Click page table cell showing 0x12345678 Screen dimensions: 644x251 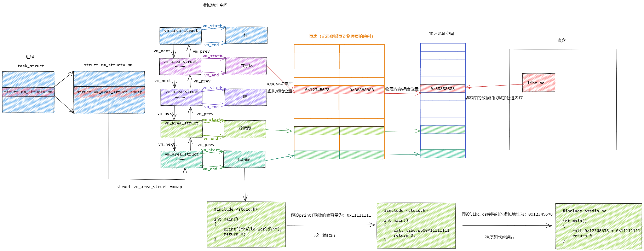point(317,90)
